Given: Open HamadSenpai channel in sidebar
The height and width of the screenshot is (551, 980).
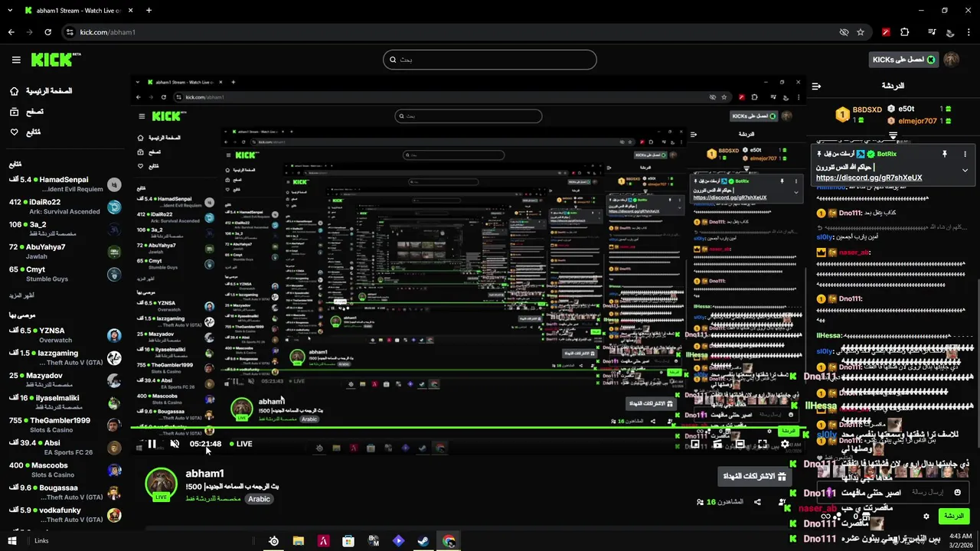Looking at the screenshot, I should 65,184.
